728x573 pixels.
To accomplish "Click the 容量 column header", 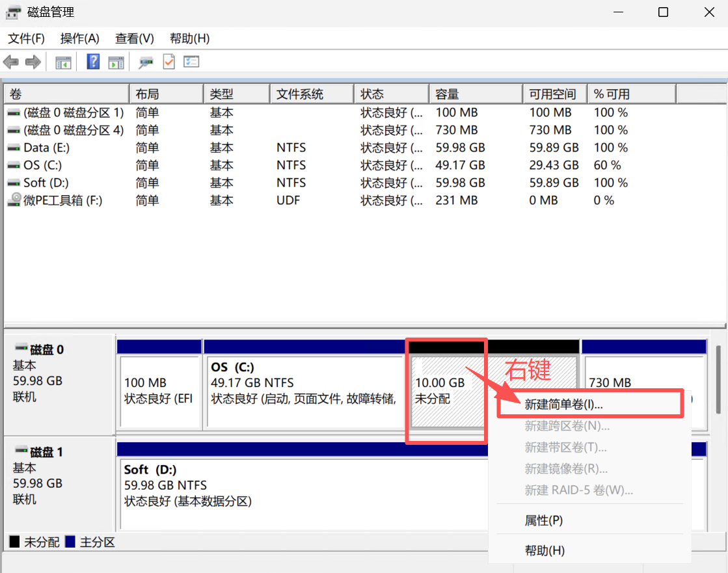I will 448,93.
